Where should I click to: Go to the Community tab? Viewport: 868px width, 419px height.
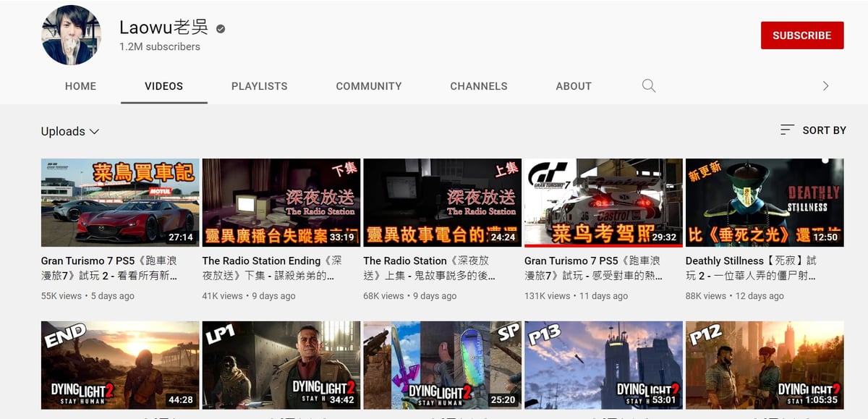368,86
